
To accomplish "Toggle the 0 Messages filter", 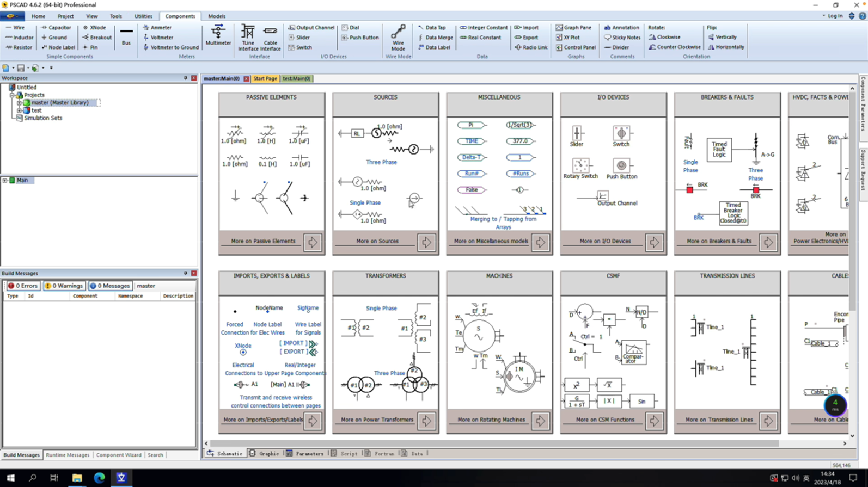I will [109, 286].
